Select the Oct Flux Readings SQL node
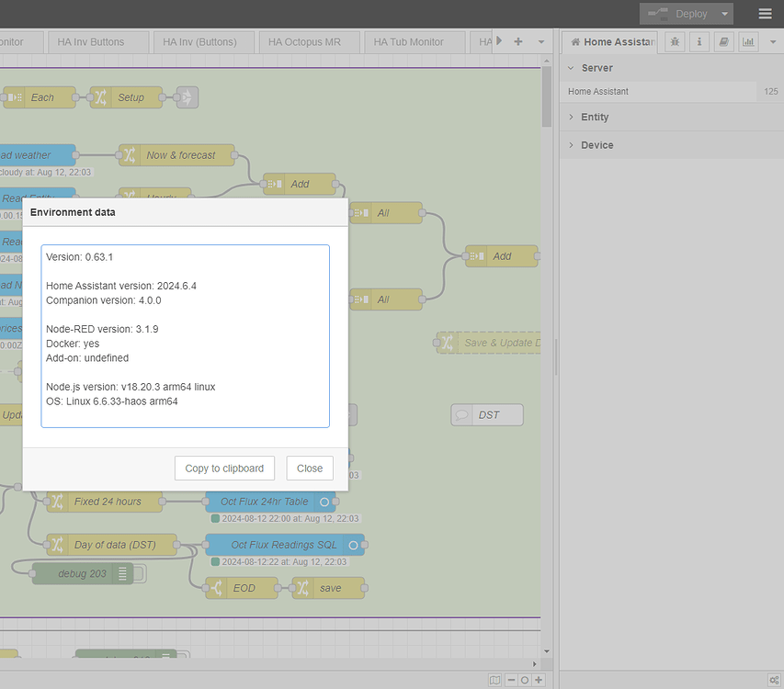Screen dimensions: 784x689 [285, 545]
